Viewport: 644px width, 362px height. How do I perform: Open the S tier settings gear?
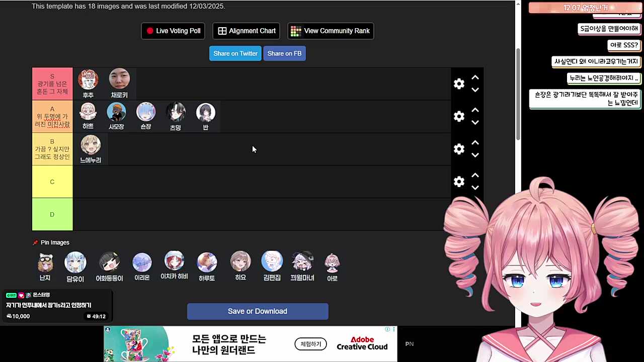pos(459,84)
